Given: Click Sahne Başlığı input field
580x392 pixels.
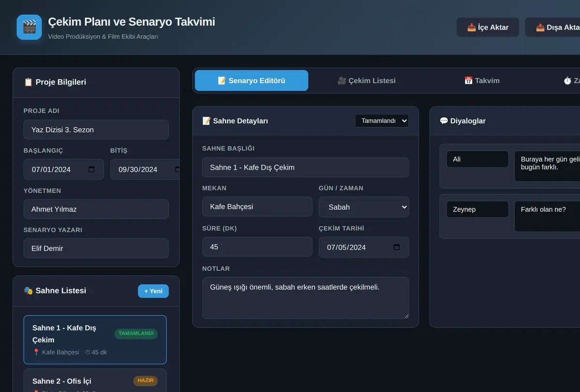Looking at the screenshot, I should tap(305, 167).
